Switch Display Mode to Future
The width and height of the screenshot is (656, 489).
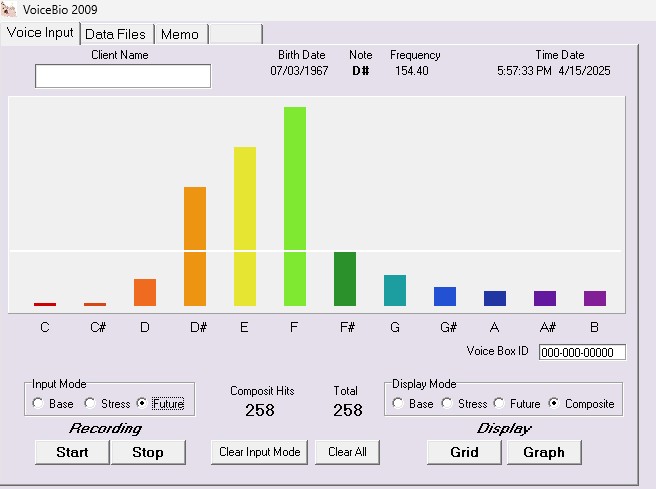(x=499, y=404)
